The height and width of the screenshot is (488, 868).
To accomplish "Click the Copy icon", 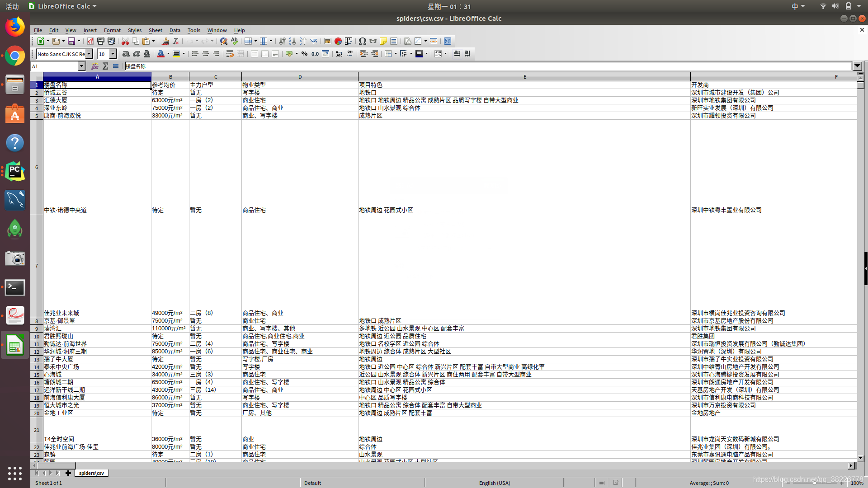I will click(x=136, y=41).
